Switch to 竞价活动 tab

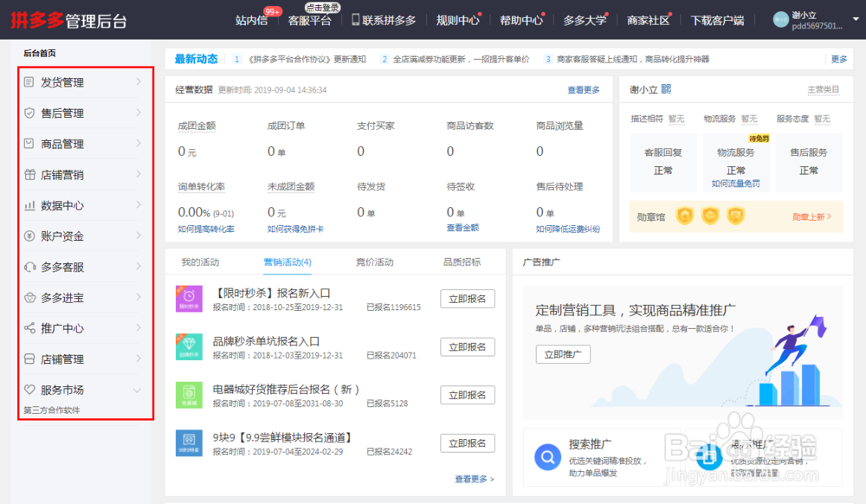(x=375, y=262)
